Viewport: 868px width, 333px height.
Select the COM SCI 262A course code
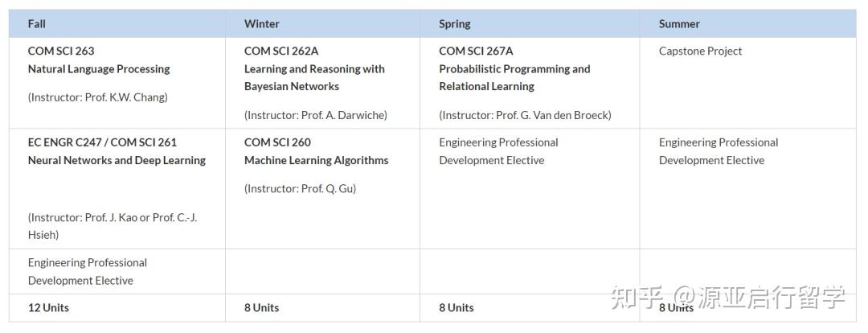click(x=281, y=51)
